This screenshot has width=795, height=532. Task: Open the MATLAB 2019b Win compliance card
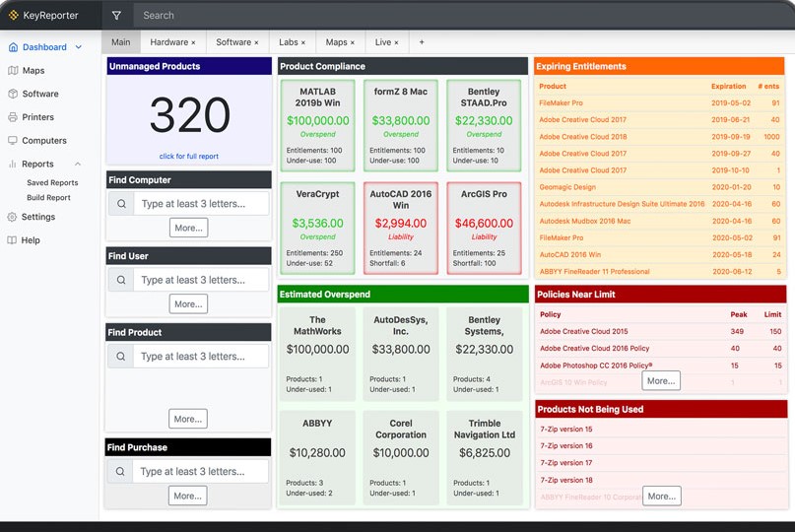point(318,126)
